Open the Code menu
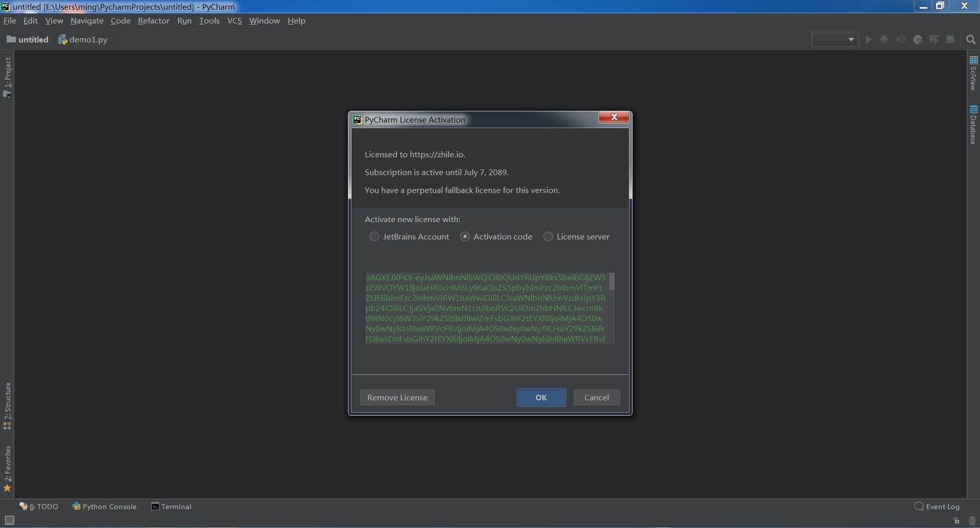The width and height of the screenshot is (980, 528). 121,20
